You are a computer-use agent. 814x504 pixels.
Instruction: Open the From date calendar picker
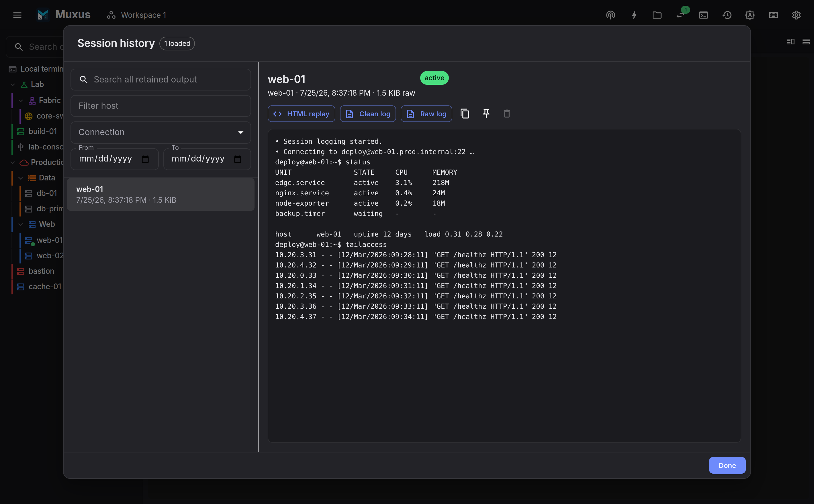pyautogui.click(x=145, y=159)
